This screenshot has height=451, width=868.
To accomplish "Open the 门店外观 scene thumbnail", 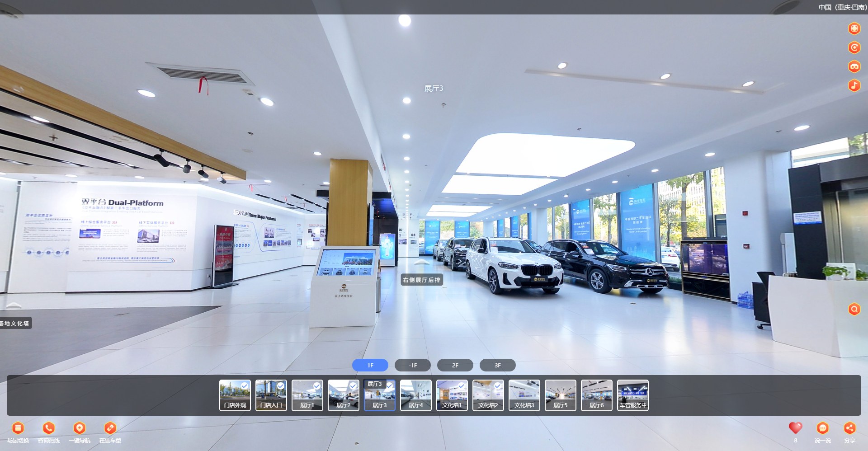I will tap(235, 395).
